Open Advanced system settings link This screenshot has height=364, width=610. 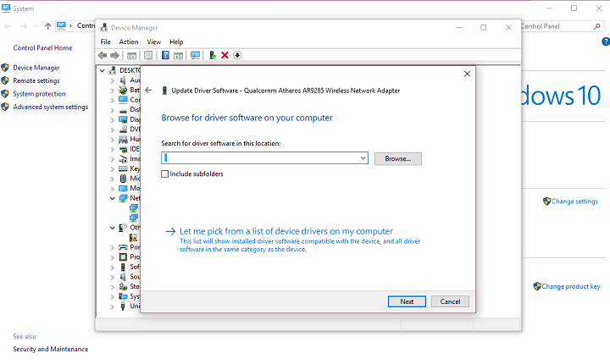pos(50,107)
